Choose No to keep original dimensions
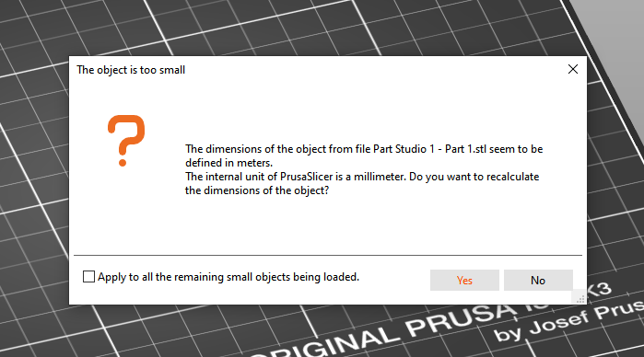Viewport: 644px width, 357px height. coord(538,281)
